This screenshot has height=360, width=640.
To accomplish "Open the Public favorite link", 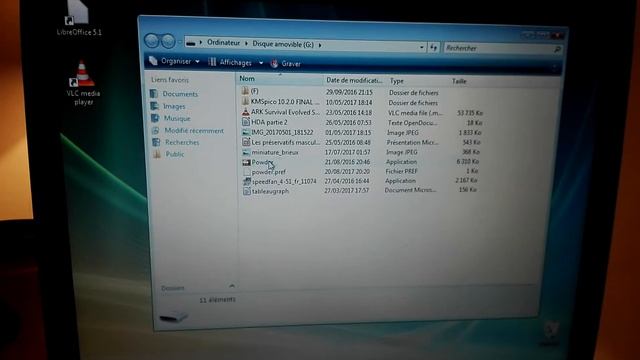I will (175, 154).
